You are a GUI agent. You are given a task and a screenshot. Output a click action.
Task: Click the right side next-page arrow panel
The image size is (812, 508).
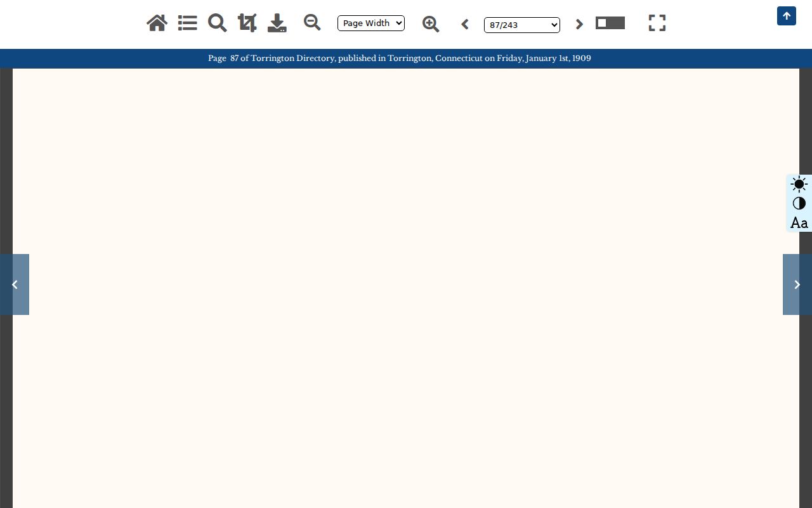click(797, 284)
